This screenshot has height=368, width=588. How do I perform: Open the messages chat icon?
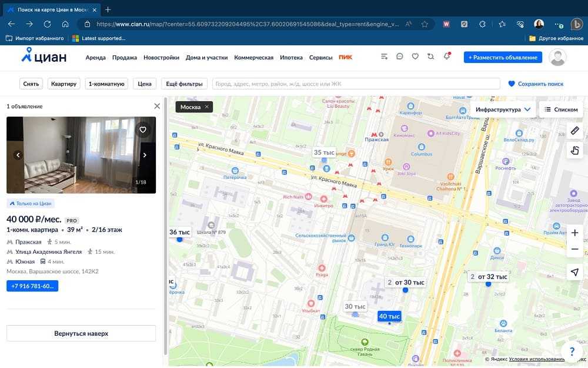[400, 57]
